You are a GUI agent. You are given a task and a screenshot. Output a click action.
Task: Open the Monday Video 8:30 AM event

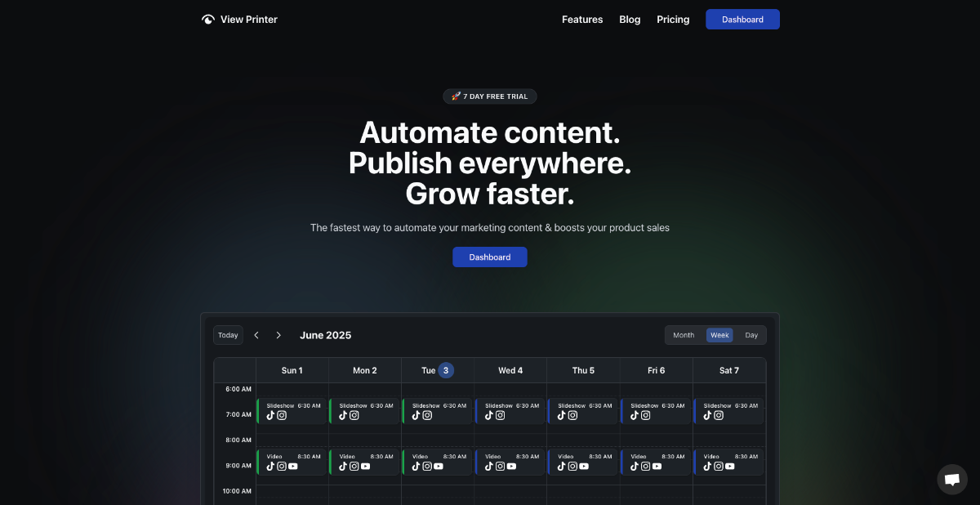coord(364,463)
